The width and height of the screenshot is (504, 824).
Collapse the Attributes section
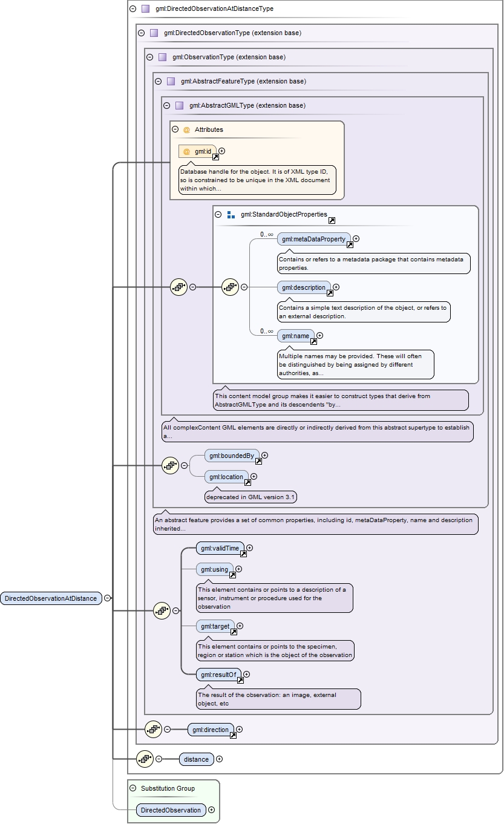pos(175,129)
